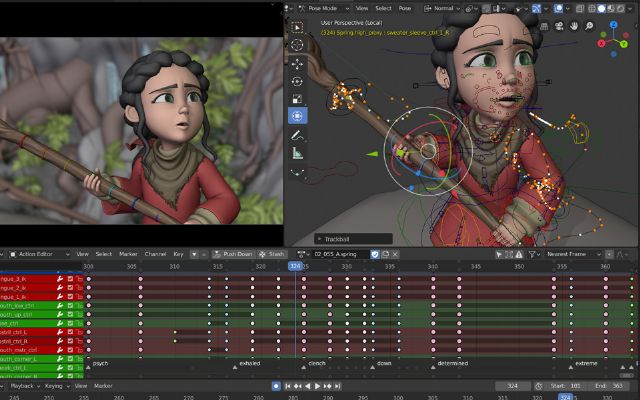This screenshot has width=640, height=400.
Task: Expand the Trackball operator panel
Action: 353,239
